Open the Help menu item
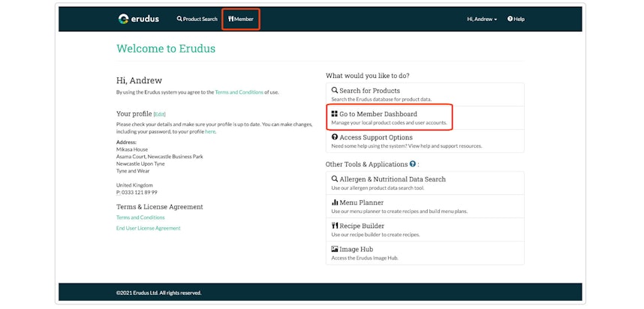644x309 pixels. pyautogui.click(x=516, y=19)
